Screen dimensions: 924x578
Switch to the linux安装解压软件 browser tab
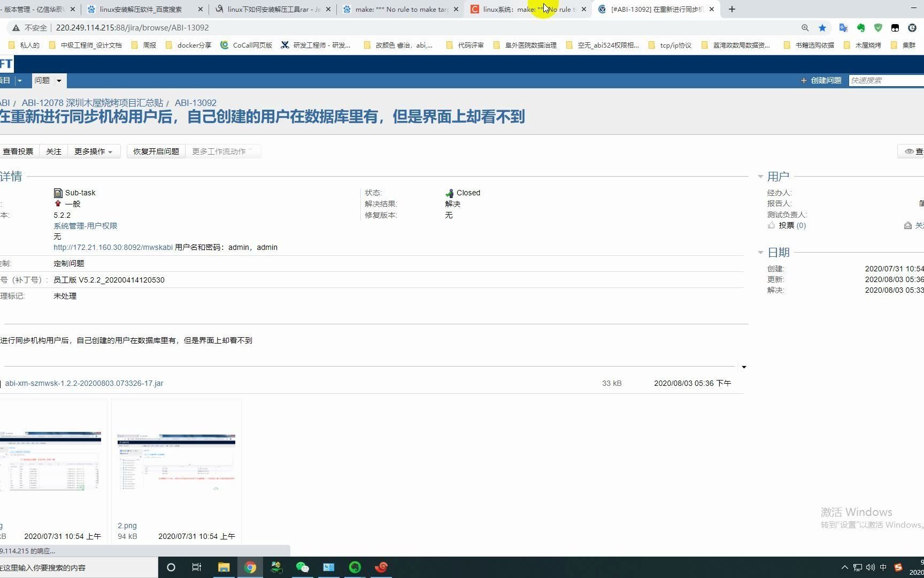(139, 9)
